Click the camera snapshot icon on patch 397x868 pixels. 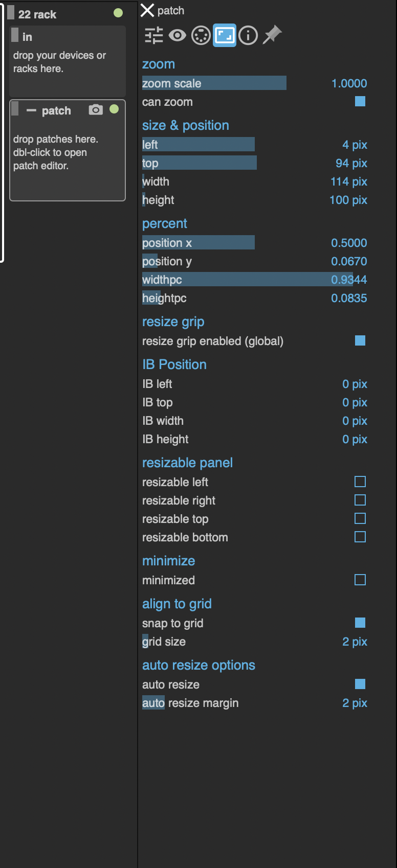96,110
